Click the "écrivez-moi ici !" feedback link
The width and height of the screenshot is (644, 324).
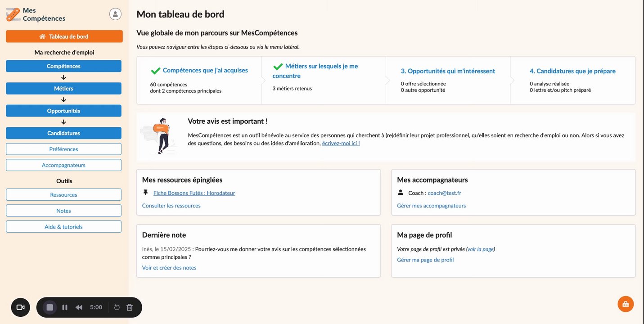(341, 144)
